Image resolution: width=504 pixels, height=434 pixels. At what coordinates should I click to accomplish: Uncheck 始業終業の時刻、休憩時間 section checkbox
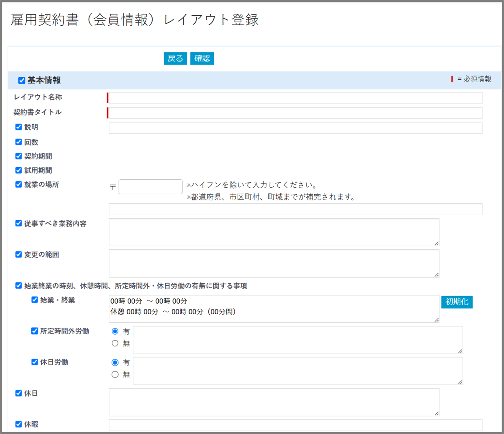[x=18, y=286]
